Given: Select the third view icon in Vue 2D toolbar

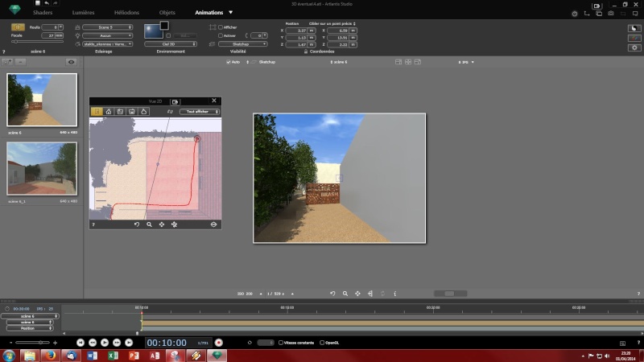Looking at the screenshot, I should 120,112.
